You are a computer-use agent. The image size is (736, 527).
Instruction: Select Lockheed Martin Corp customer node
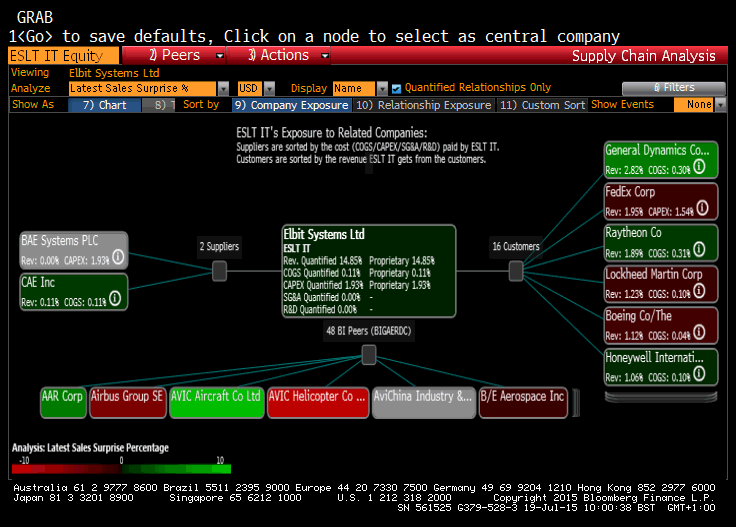click(x=661, y=284)
